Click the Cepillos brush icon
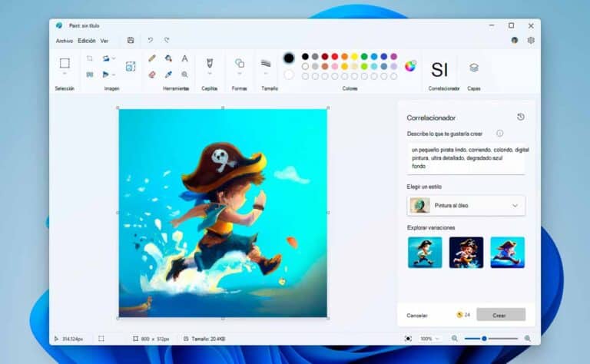590x364 pixels. click(x=210, y=63)
